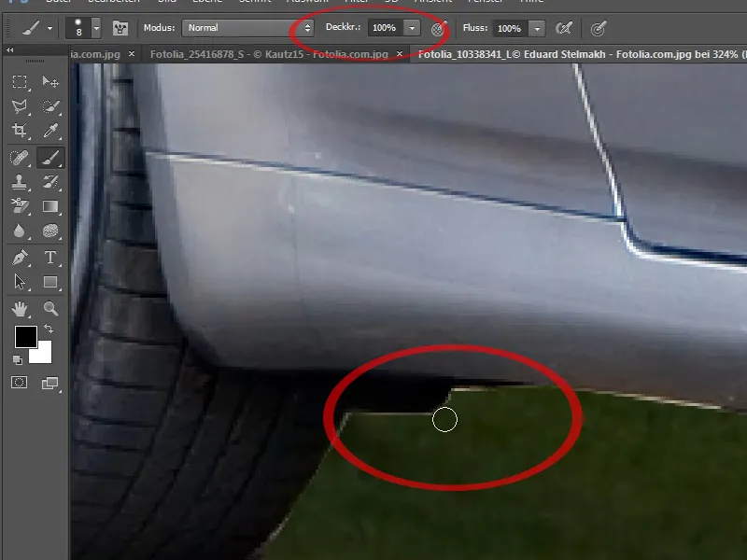The image size is (747, 560).
Task: Select the Blur tool
Action: tap(20, 231)
